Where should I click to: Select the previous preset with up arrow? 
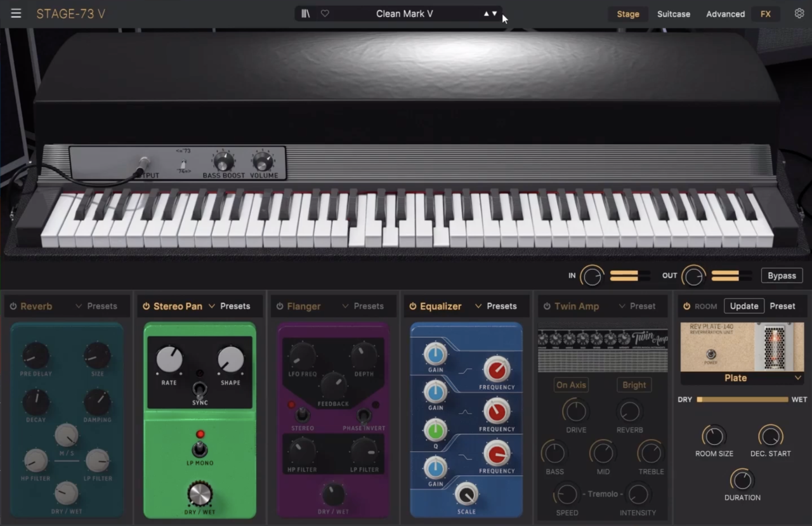click(x=487, y=13)
